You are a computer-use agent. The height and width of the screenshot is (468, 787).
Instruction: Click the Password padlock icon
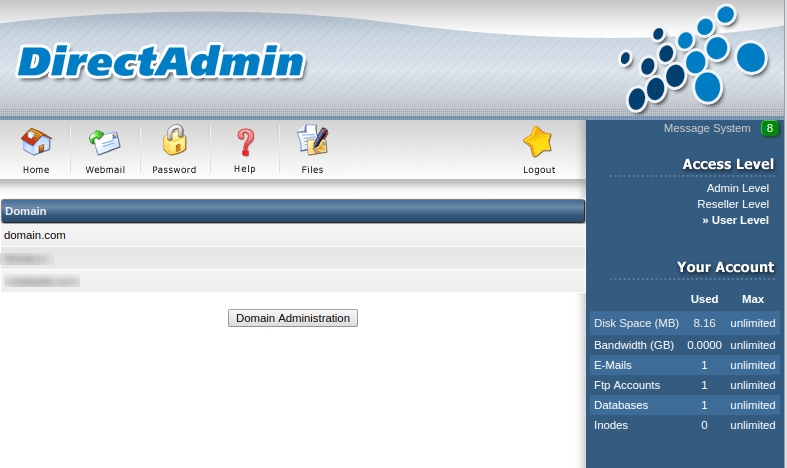click(x=174, y=142)
